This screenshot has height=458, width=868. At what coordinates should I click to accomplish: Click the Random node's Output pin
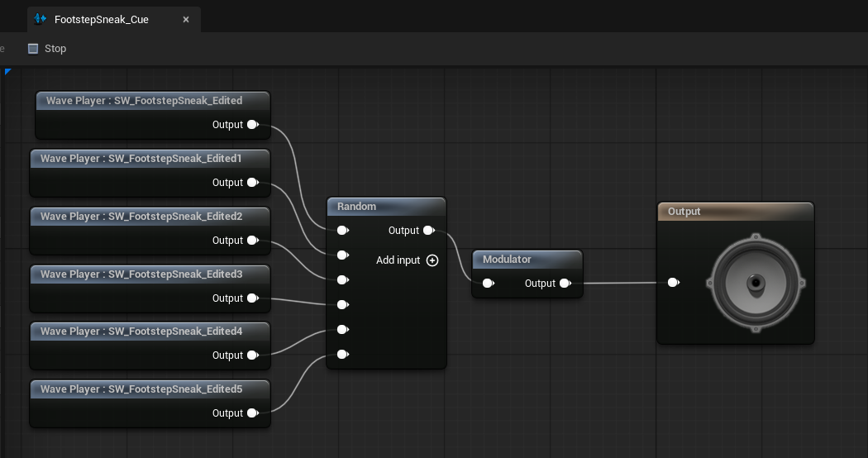(x=429, y=231)
